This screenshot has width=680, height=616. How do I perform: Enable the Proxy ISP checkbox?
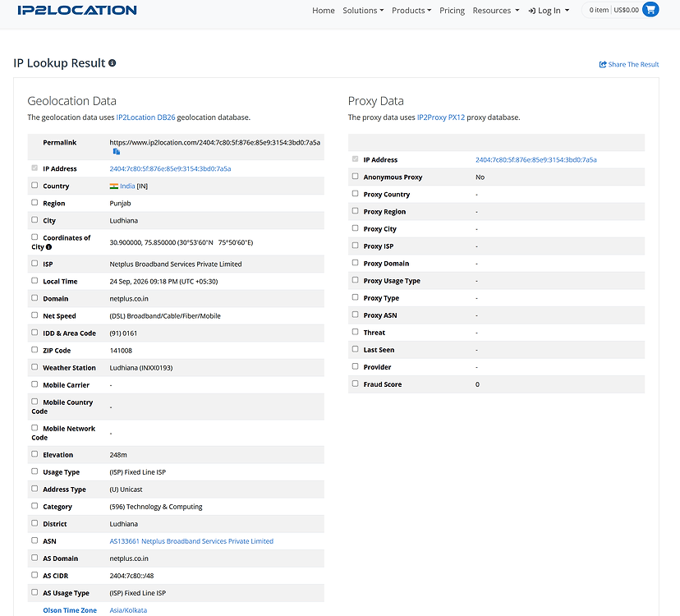click(355, 246)
